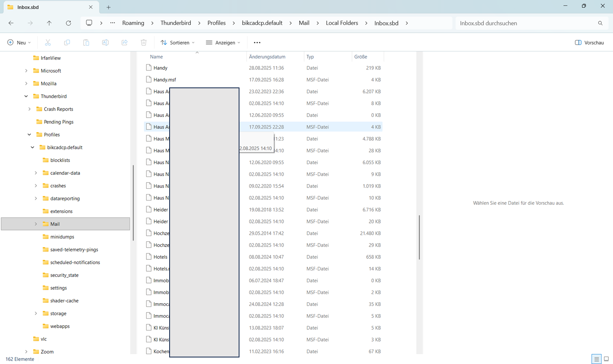Switch to large icons view in status bar
Image resolution: width=613 pixels, height=364 pixels.
pos(606,359)
